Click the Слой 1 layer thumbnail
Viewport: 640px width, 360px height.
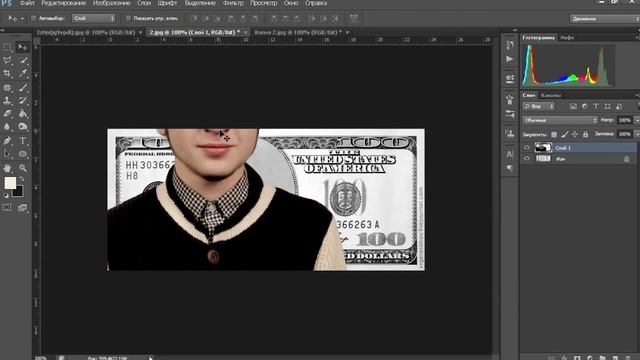(543, 148)
